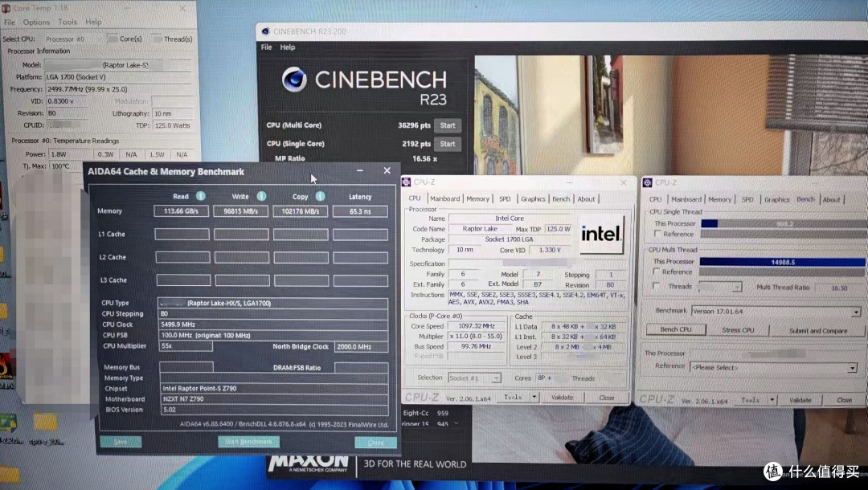Image resolution: width=868 pixels, height=490 pixels.
Task: Enable Reference under CPU Multi Thread
Action: click(656, 272)
